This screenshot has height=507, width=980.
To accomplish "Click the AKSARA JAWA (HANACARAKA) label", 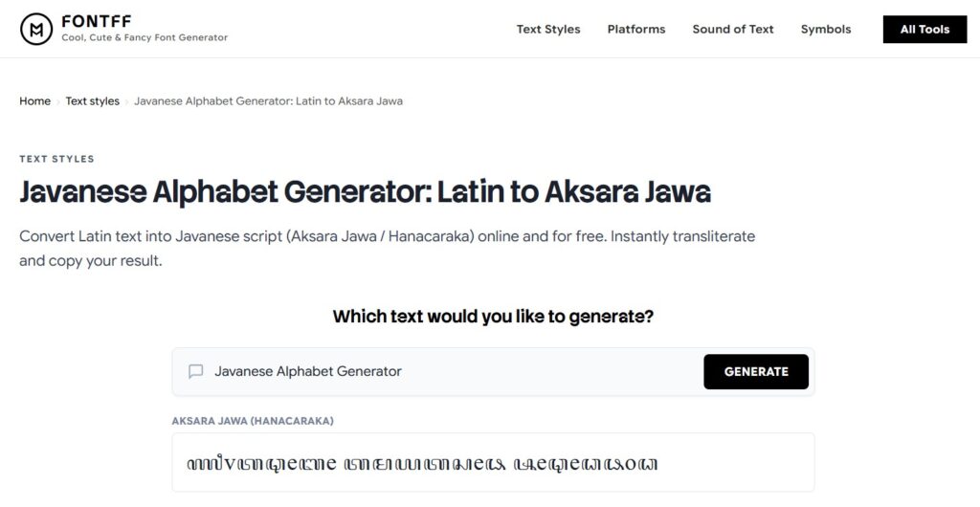I will (x=253, y=421).
